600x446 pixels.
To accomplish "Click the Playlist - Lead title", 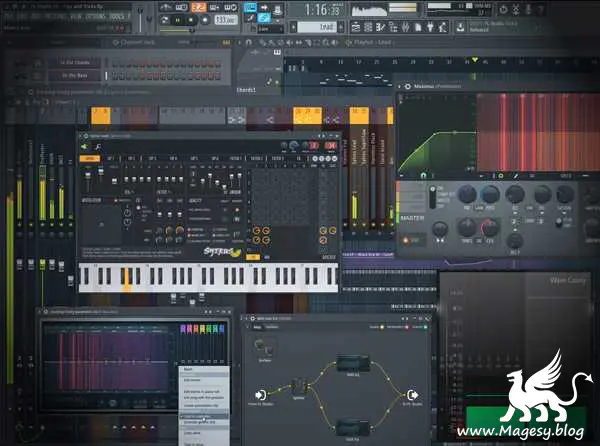I will point(373,42).
